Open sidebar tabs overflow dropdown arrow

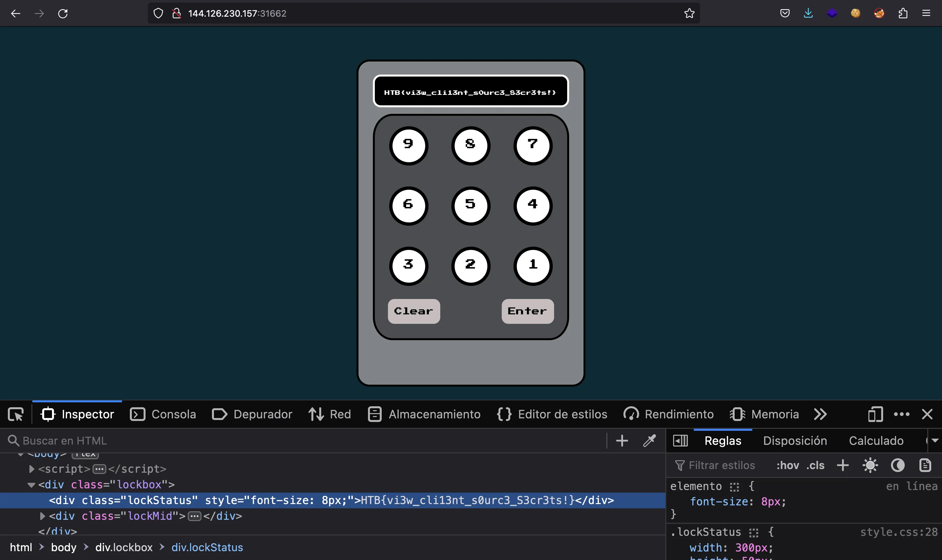point(935,440)
